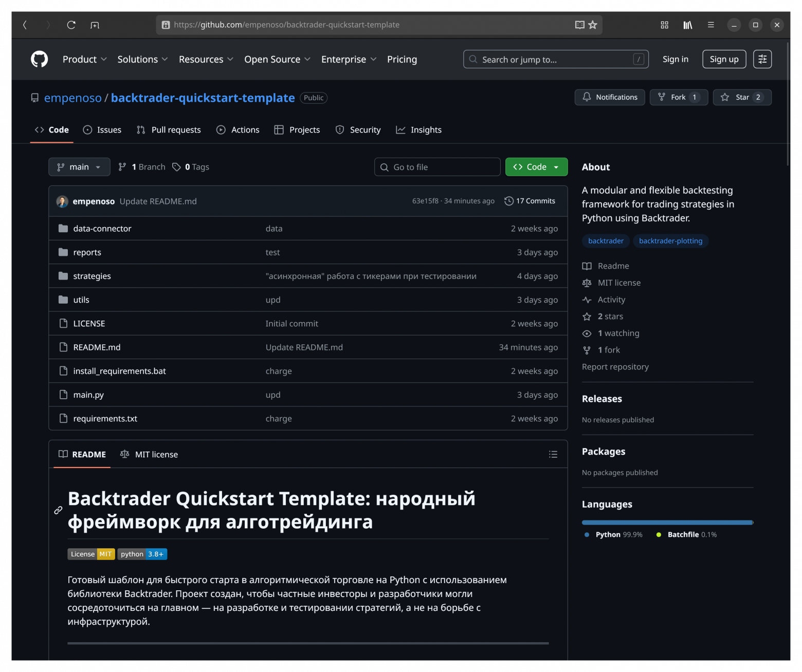This screenshot has height=672, width=802.
Task: Click empenoso avatar in commit row
Action: click(x=62, y=201)
